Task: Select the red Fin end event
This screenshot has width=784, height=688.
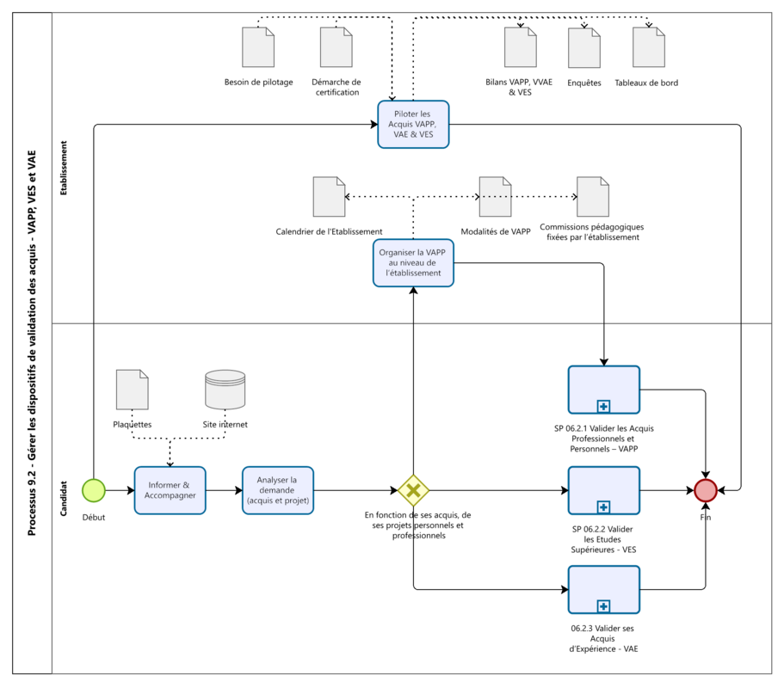Action: [x=706, y=490]
